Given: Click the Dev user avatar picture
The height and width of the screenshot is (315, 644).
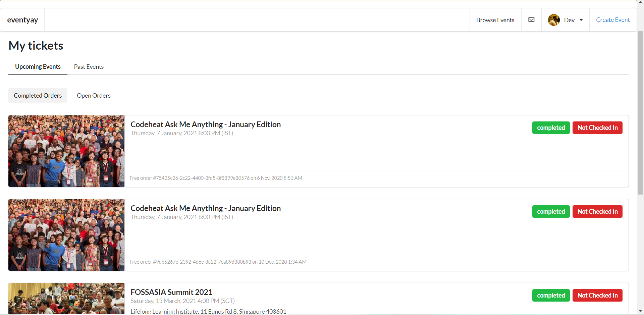Looking at the screenshot, I should coord(554,20).
